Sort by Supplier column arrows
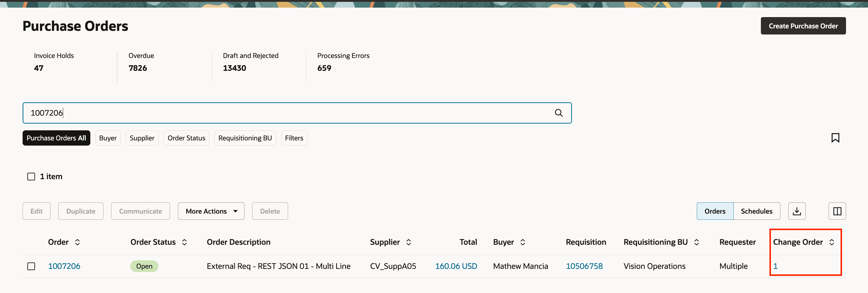 point(408,242)
